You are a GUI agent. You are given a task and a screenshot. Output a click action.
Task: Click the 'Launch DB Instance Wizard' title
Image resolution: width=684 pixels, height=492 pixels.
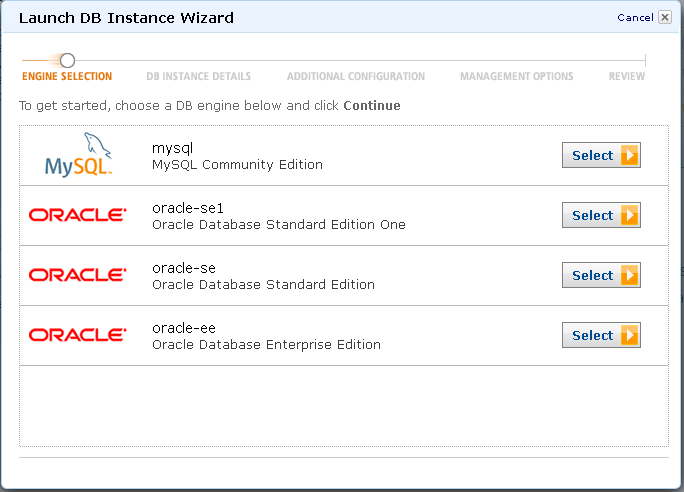[127, 18]
